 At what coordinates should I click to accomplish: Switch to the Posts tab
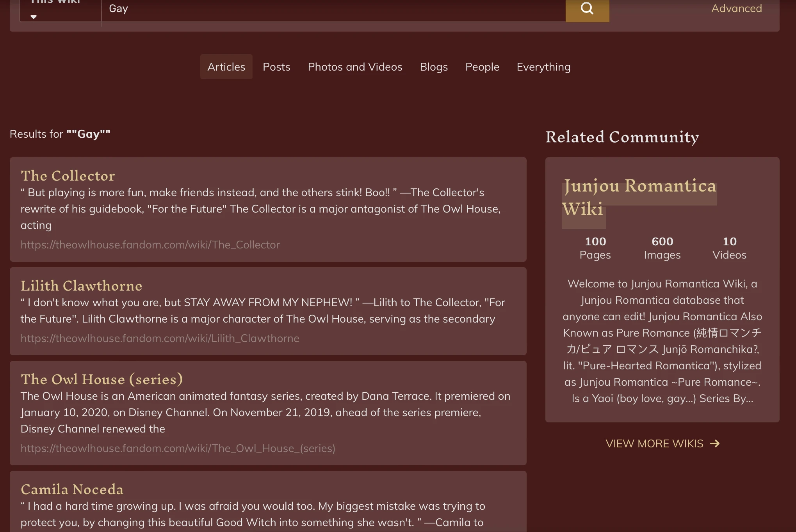tap(276, 67)
